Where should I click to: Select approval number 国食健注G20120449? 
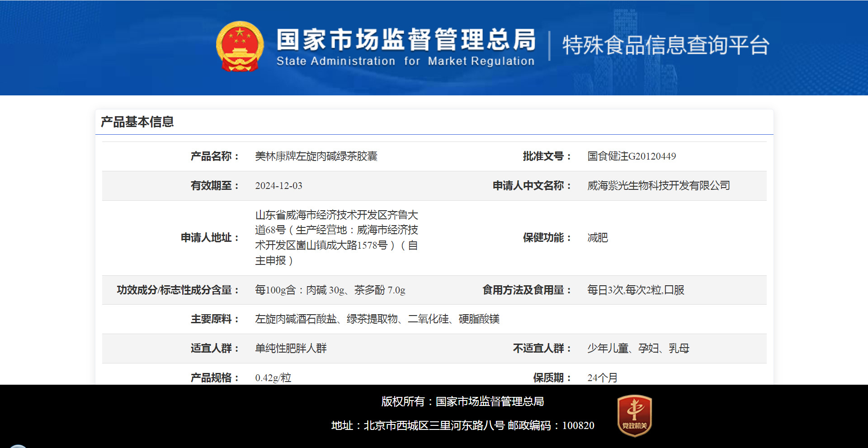click(x=632, y=156)
